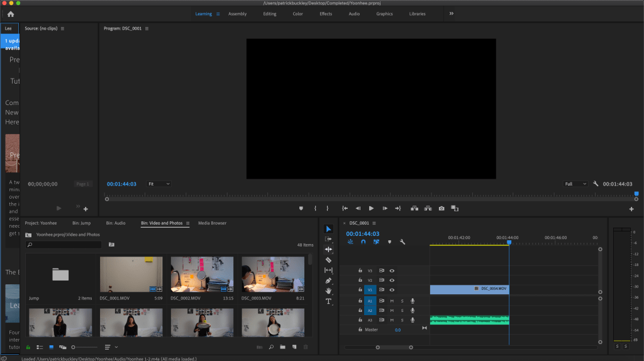Select the Ripple Edit tool
The width and height of the screenshot is (644, 361).
coord(328,250)
